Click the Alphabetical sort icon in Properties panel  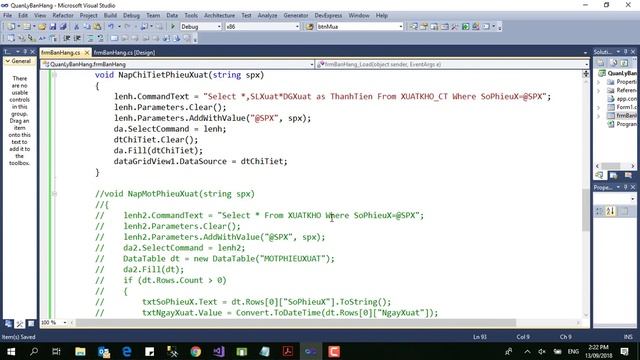611,211
